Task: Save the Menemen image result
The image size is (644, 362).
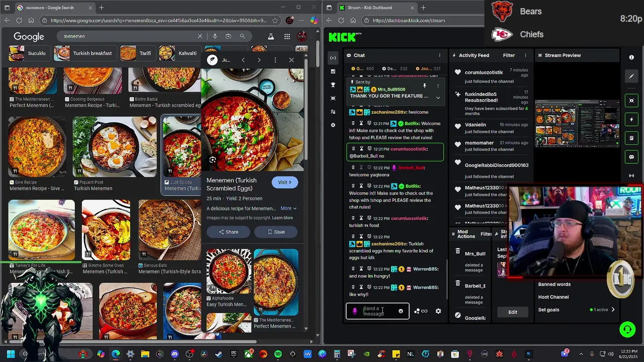Action: click(276, 232)
